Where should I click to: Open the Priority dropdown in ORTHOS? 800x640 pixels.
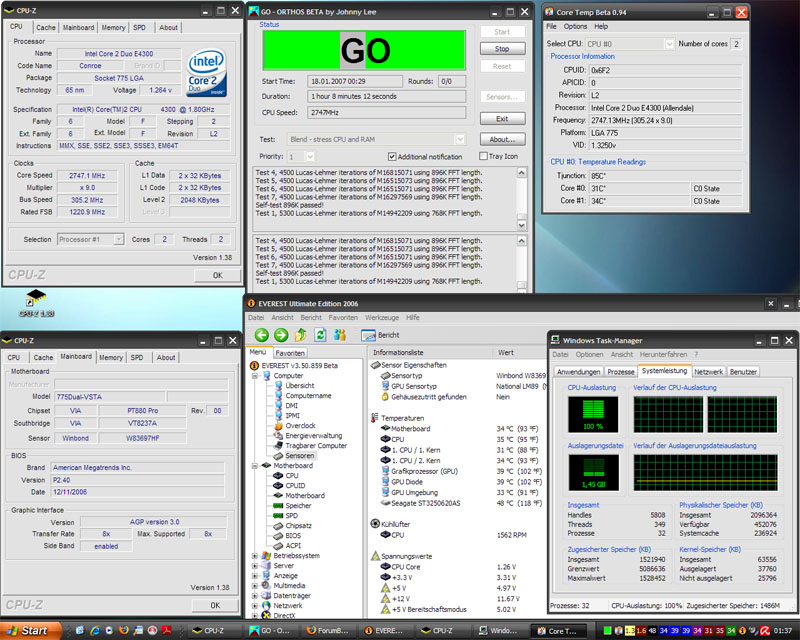point(310,157)
